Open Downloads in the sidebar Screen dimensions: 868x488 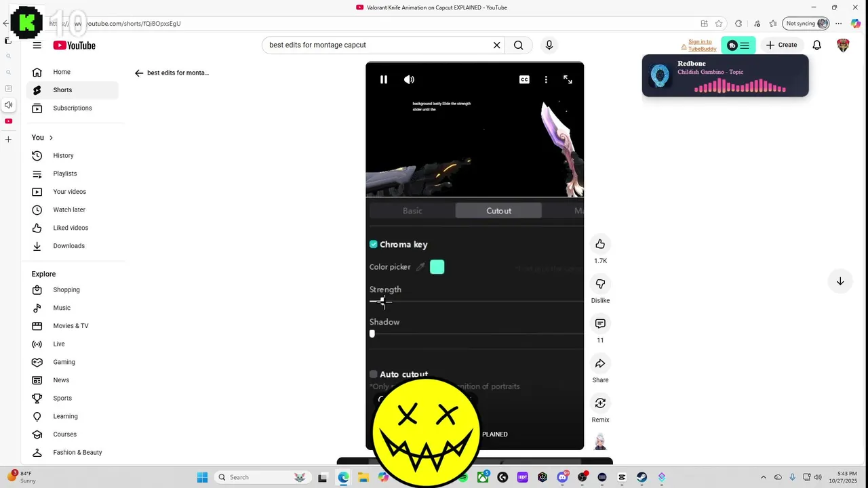pyautogui.click(x=73, y=246)
